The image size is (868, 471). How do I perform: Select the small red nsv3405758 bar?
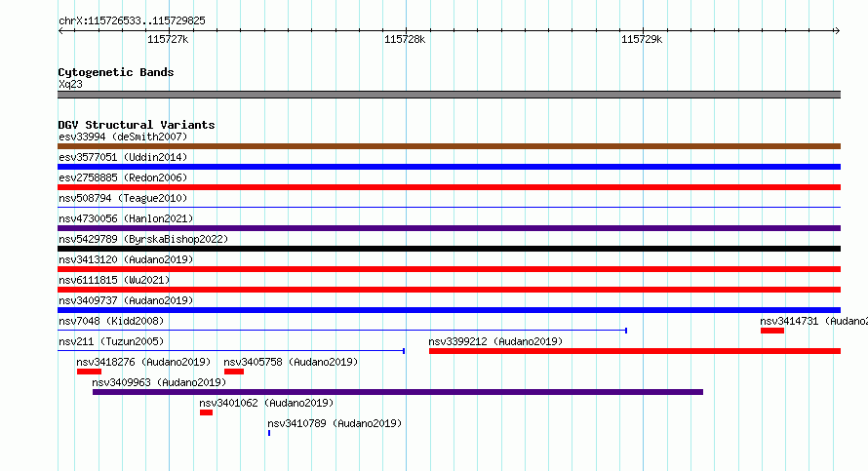234,372
